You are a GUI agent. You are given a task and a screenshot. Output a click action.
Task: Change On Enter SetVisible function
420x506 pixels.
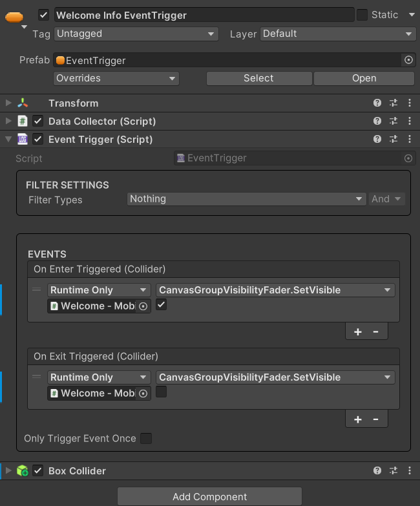[275, 290]
